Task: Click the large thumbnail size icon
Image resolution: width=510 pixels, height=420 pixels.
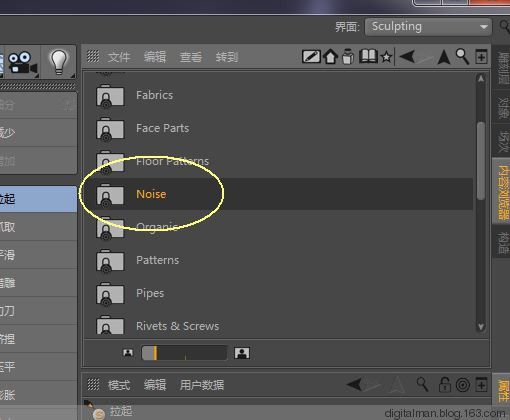Action: (x=242, y=353)
